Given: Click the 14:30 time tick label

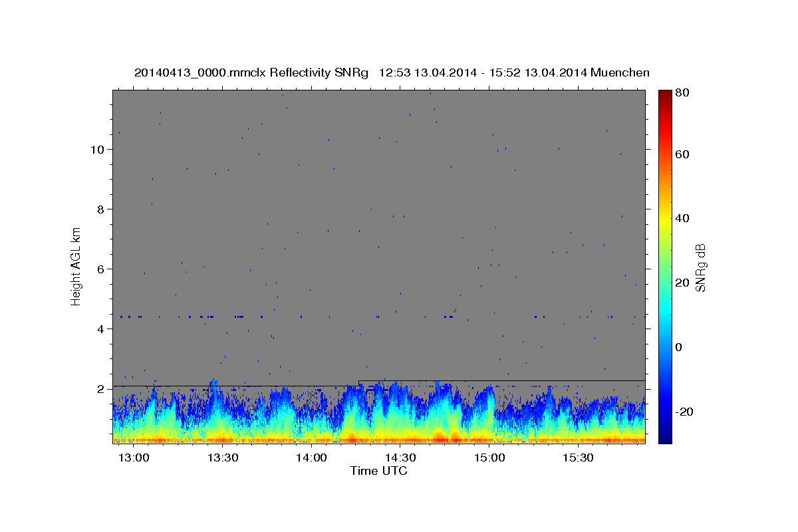Looking at the screenshot, I should point(400,458).
